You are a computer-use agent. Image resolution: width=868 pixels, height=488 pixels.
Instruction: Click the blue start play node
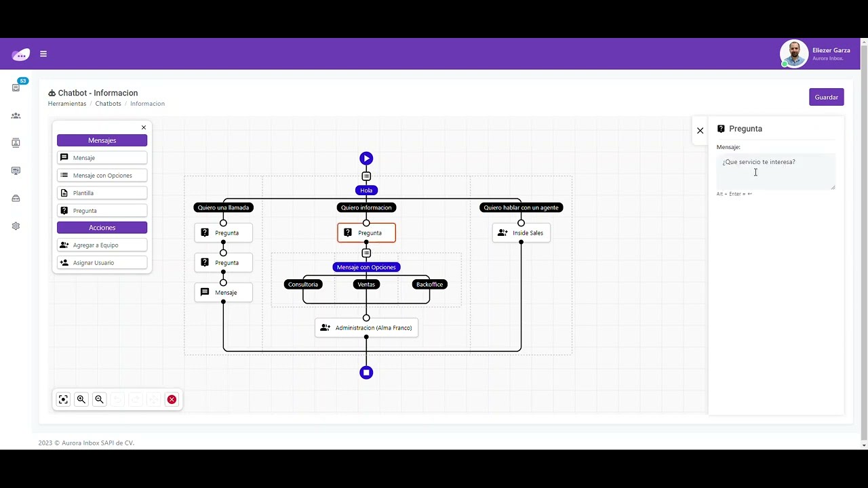(366, 159)
